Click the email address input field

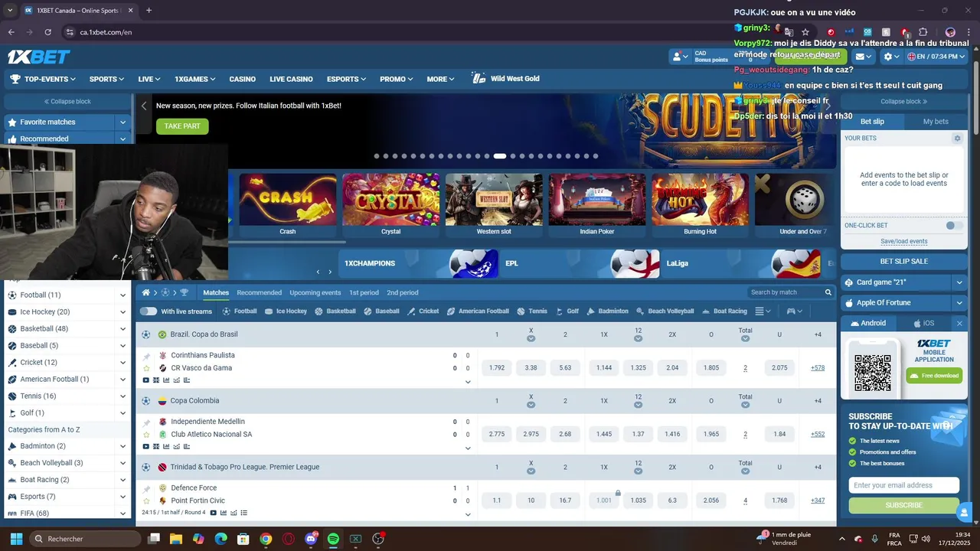[903, 485]
